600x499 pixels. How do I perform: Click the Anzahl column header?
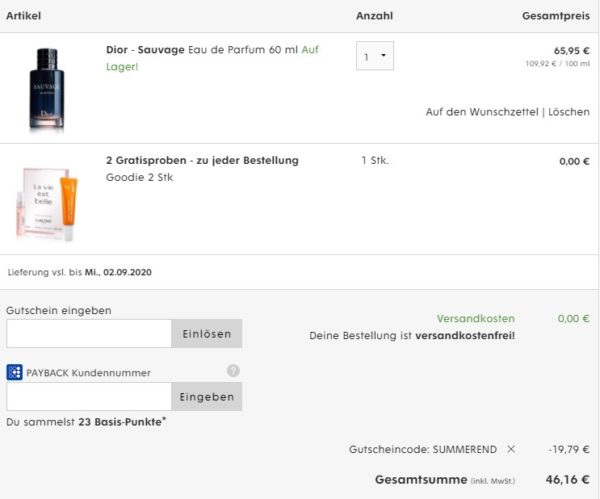pos(374,16)
